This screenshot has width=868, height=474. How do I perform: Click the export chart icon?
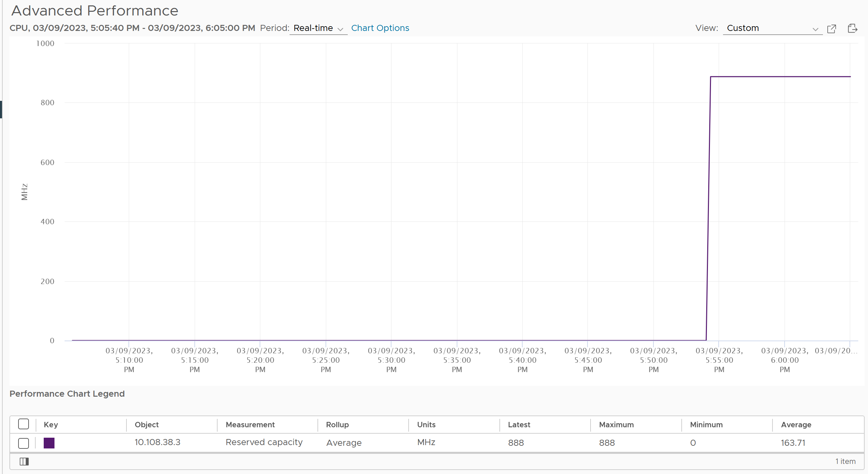pyautogui.click(x=853, y=28)
